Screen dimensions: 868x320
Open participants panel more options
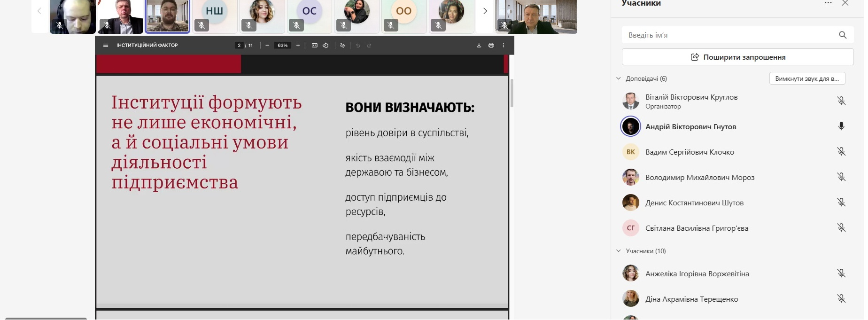(828, 3)
